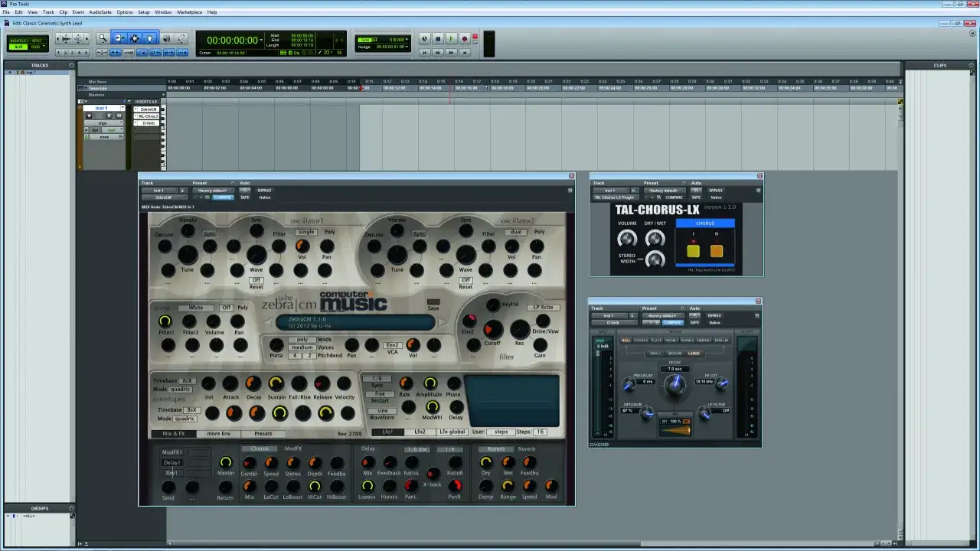
Task: Click the D-Verb Decay knob
Action: point(675,386)
